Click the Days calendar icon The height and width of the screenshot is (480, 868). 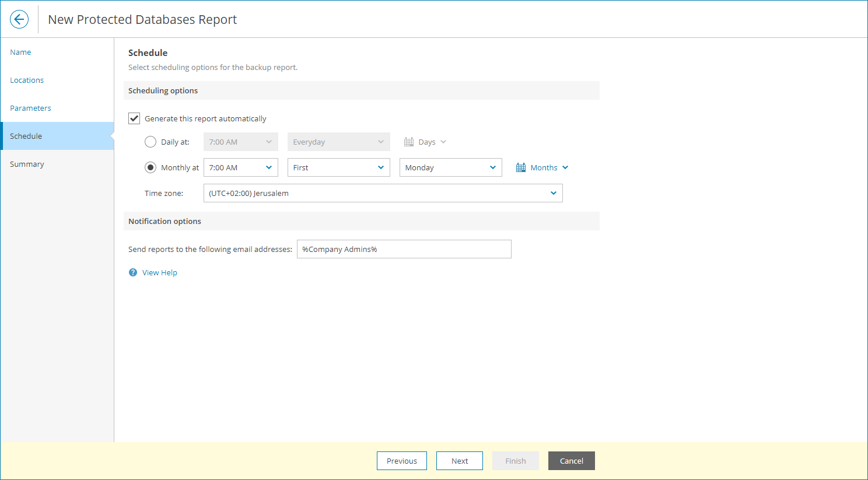coord(409,142)
